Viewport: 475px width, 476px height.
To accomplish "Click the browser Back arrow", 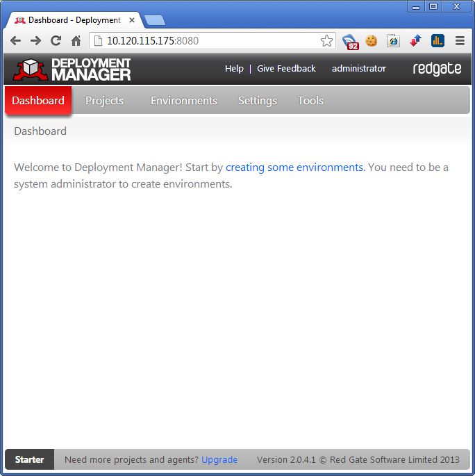I will click(15, 41).
